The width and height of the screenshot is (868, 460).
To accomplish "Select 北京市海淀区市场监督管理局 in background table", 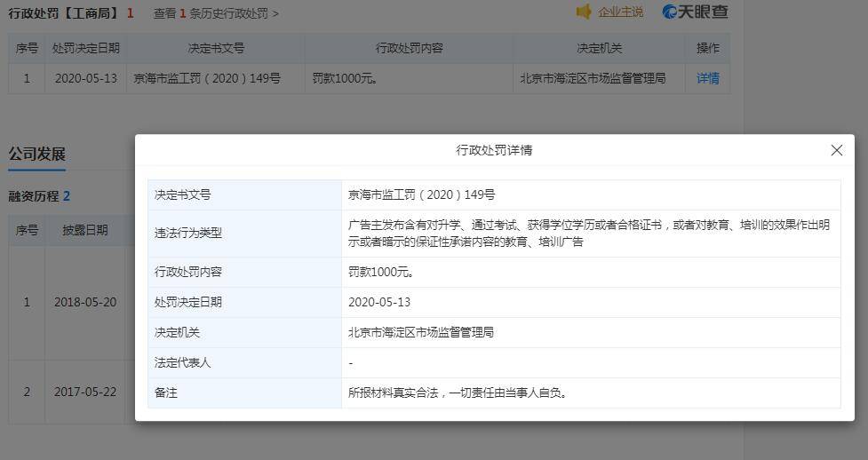I will pos(593,79).
